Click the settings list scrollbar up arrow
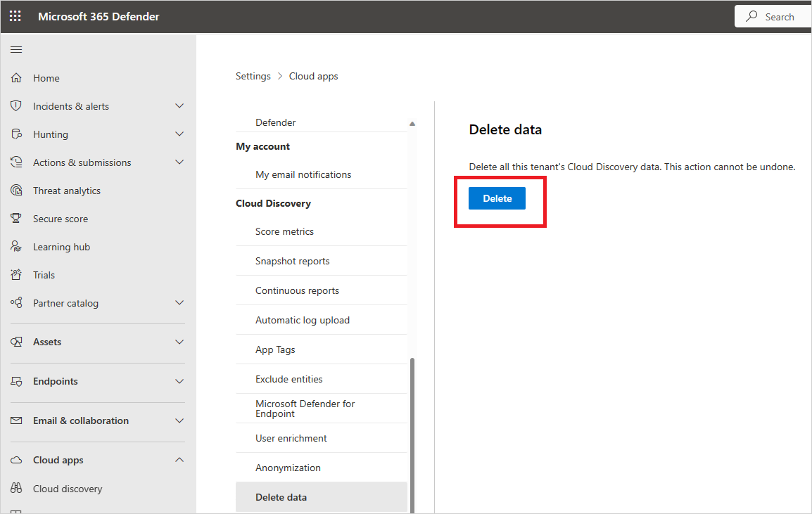The height and width of the screenshot is (514, 812). (412, 124)
